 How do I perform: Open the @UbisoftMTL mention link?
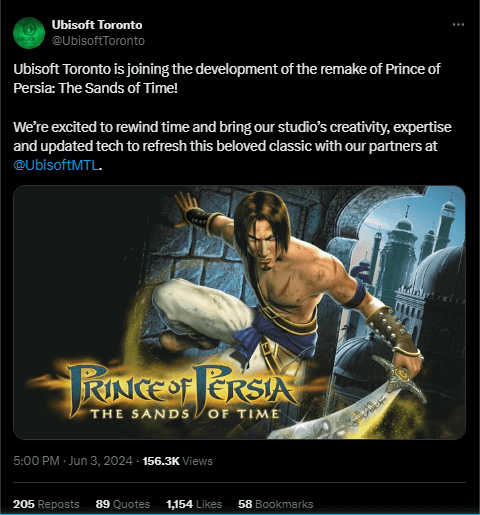(56, 165)
